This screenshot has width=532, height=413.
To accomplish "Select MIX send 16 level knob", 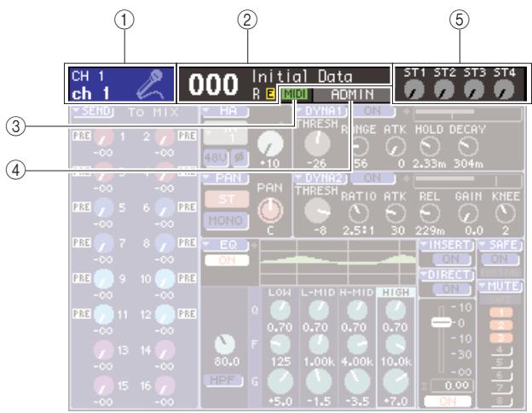I will pyautogui.click(x=165, y=387).
